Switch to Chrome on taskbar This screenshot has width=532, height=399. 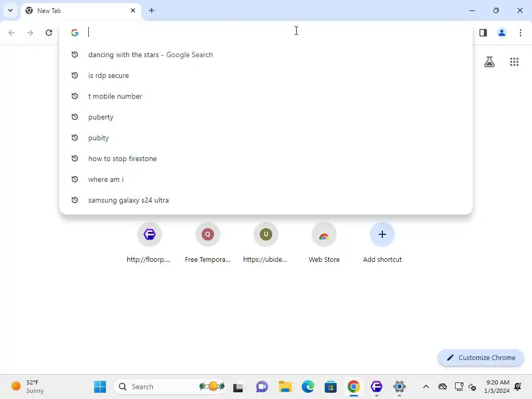point(353,387)
